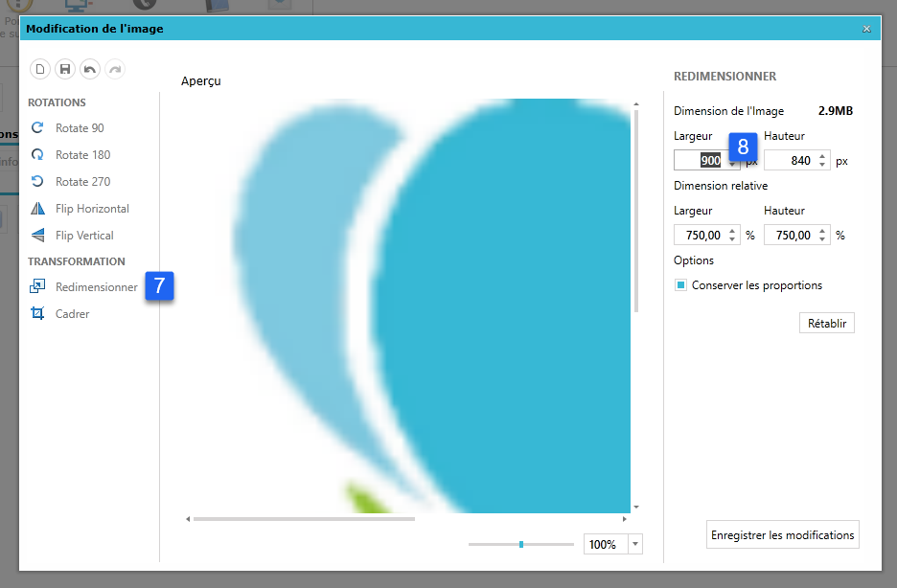Viewport: 897px width, 588px height.
Task: Click preview scroll up arrow
Action: pos(636,104)
